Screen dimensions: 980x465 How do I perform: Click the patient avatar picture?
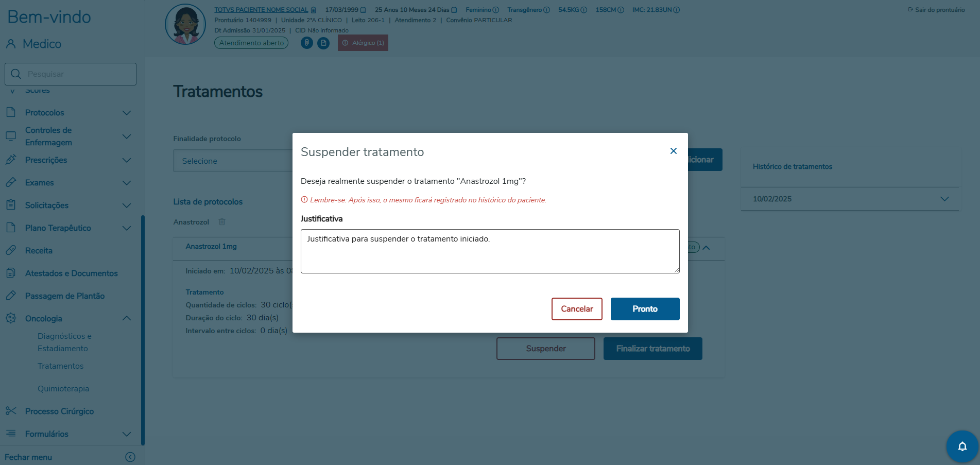click(x=185, y=24)
